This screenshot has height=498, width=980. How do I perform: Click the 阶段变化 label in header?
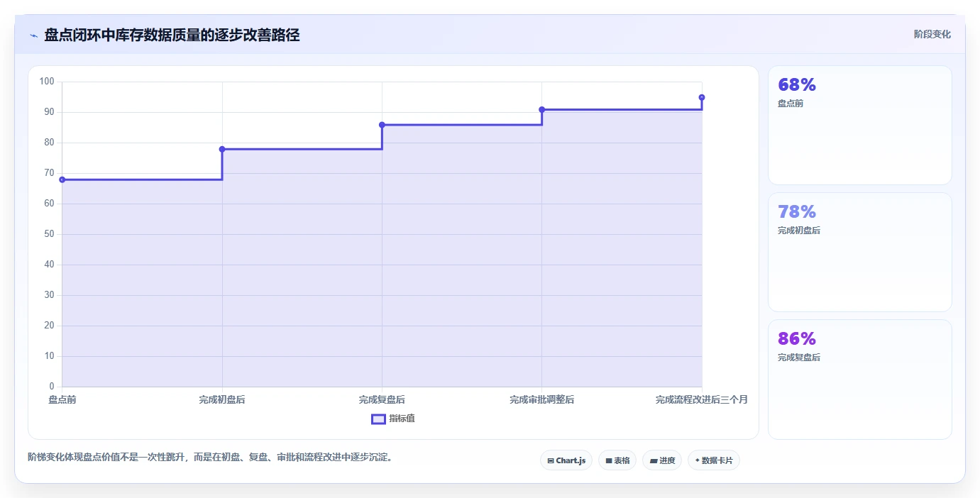pos(932,35)
